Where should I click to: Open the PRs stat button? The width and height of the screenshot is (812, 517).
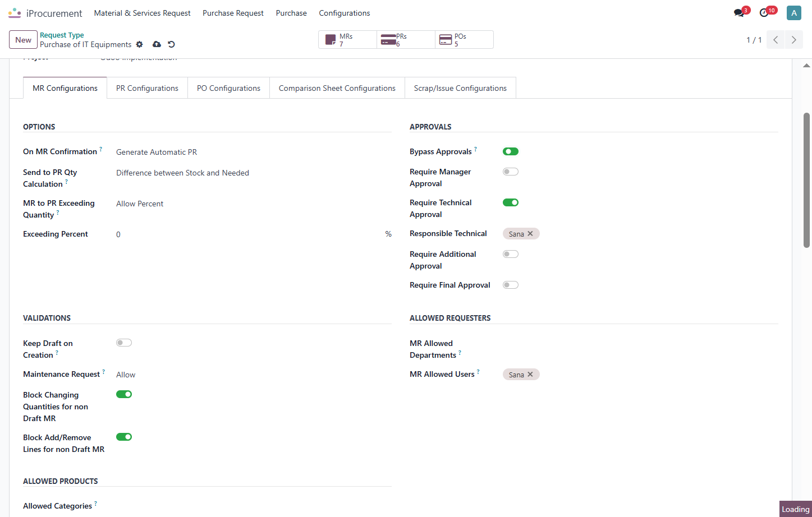(406, 40)
